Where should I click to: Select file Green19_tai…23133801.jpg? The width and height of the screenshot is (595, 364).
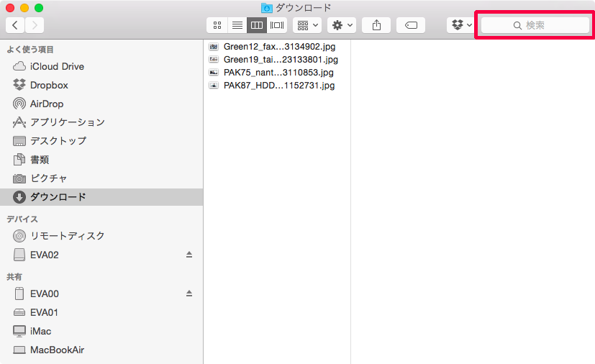pos(276,60)
